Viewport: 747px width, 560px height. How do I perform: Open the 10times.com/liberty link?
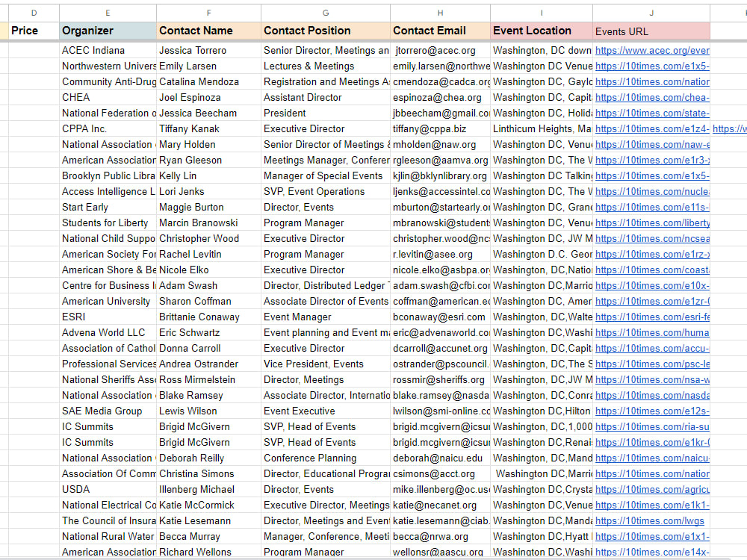652,223
